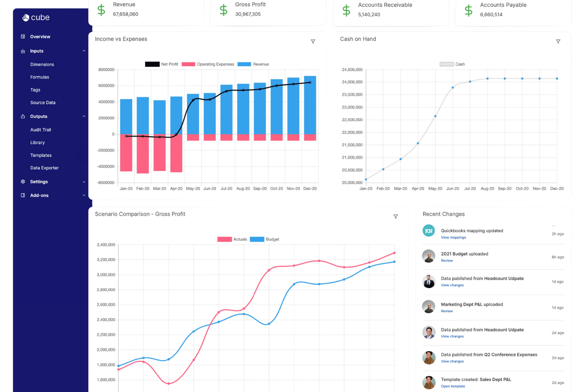Image resolution: width=588 pixels, height=392 pixels.
Task: Click the KN avatar in Recent Changes
Action: (x=429, y=231)
